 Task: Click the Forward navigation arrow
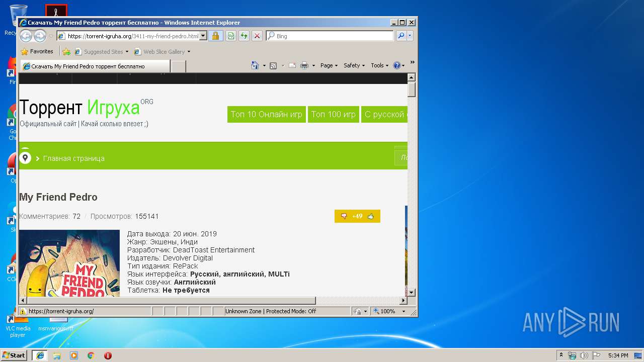pyautogui.click(x=40, y=36)
